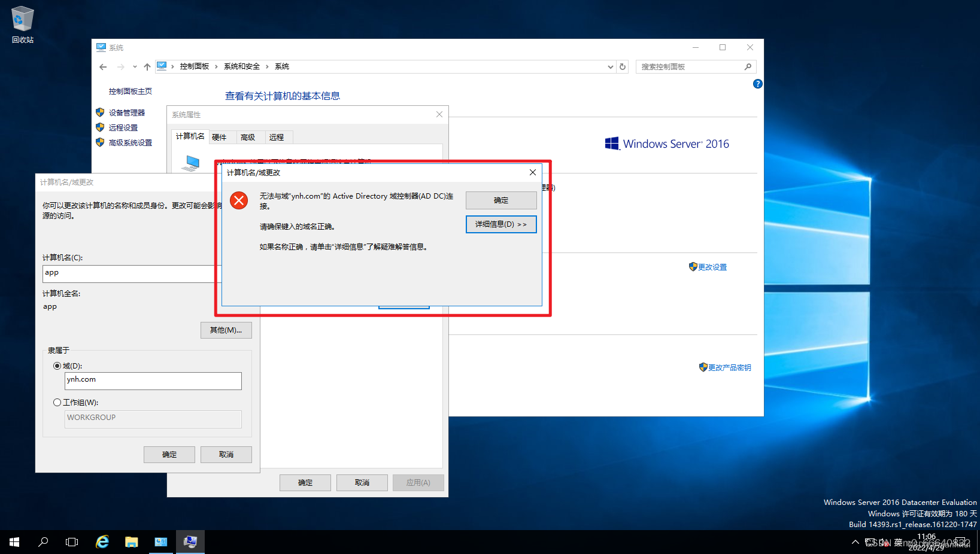Open Task View on the taskbar
The image size is (980, 554).
tap(72, 542)
